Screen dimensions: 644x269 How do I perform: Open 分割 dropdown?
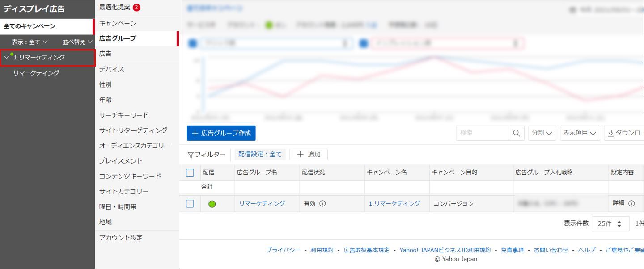pos(542,133)
